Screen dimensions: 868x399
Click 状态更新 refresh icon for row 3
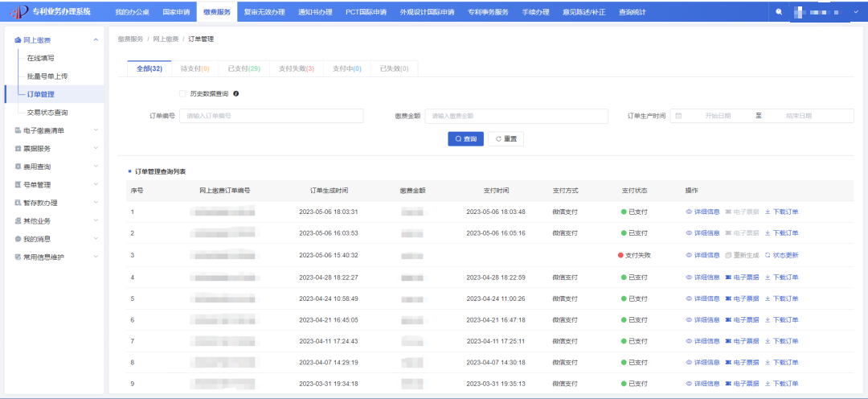(767, 255)
